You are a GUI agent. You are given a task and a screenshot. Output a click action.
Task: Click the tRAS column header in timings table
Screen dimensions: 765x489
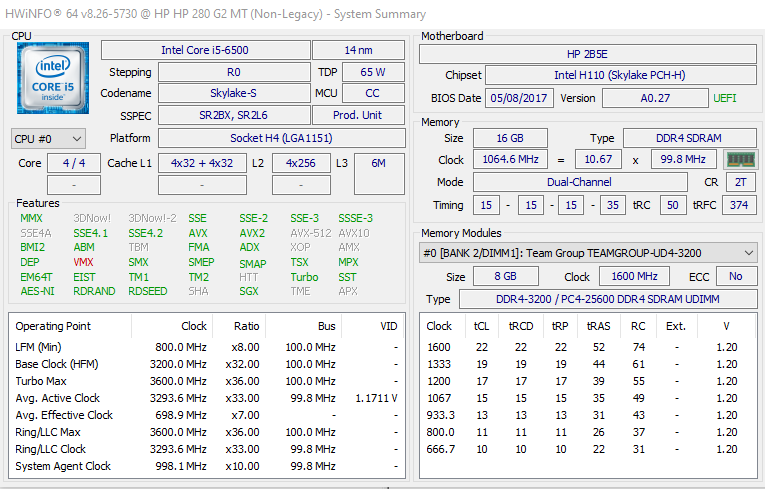(x=599, y=326)
